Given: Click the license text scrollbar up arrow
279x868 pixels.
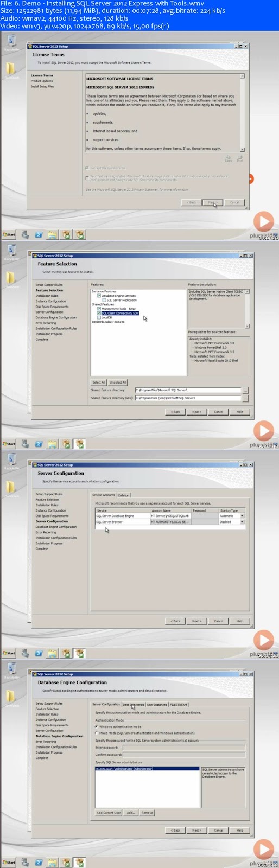Looking at the screenshot, I should [x=243, y=76].
